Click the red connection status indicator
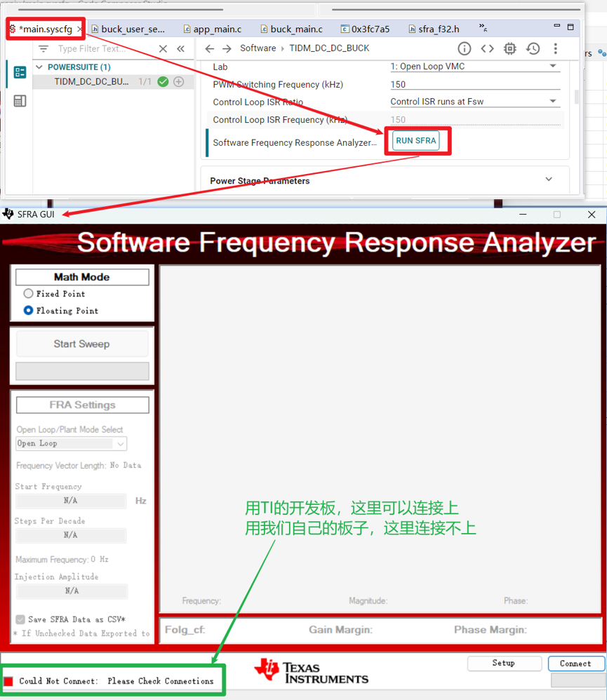607x700 pixels. (x=8, y=681)
